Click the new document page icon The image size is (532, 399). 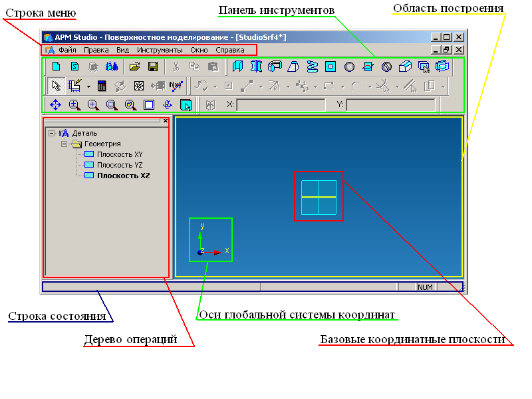pyautogui.click(x=57, y=66)
